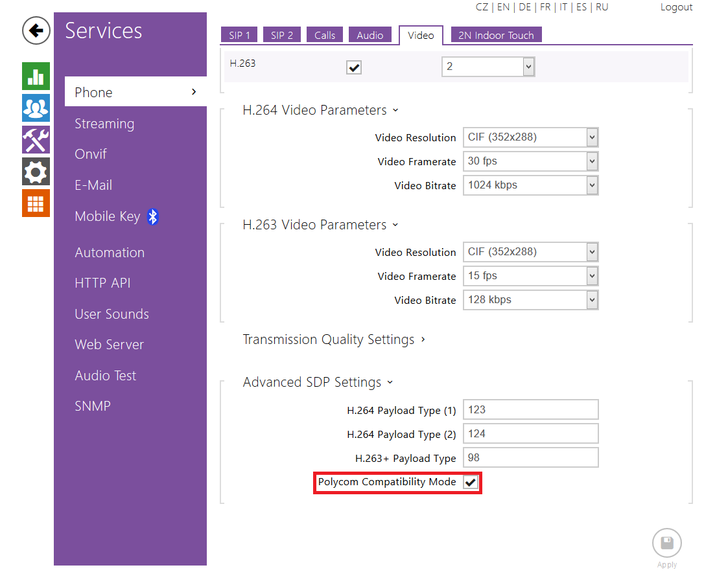Open Streaming in the Services menu
The height and width of the screenshot is (572, 728).
(x=104, y=124)
